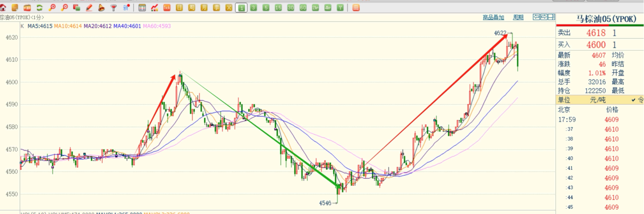
Task: Click the funnel filter icon
Action: pyautogui.click(x=114, y=8)
